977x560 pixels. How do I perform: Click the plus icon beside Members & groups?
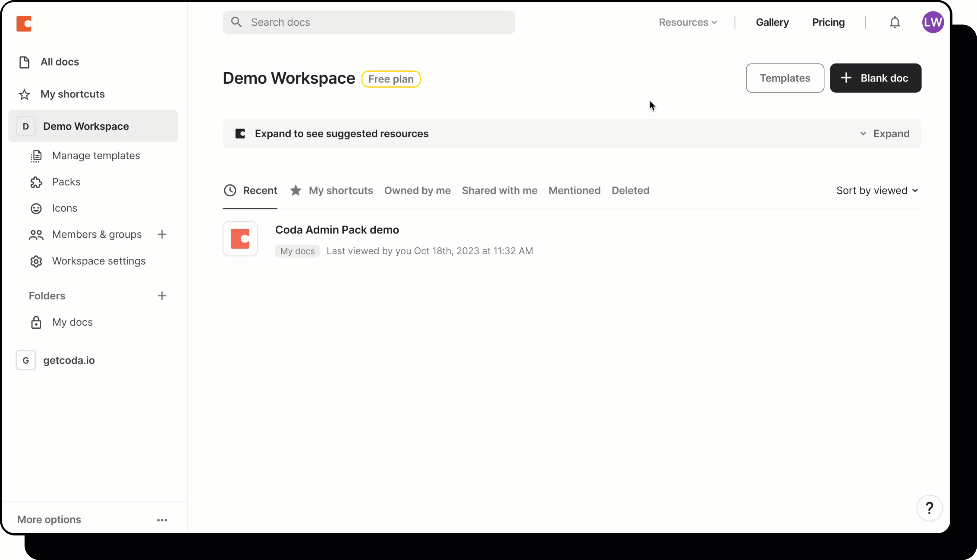click(x=162, y=234)
